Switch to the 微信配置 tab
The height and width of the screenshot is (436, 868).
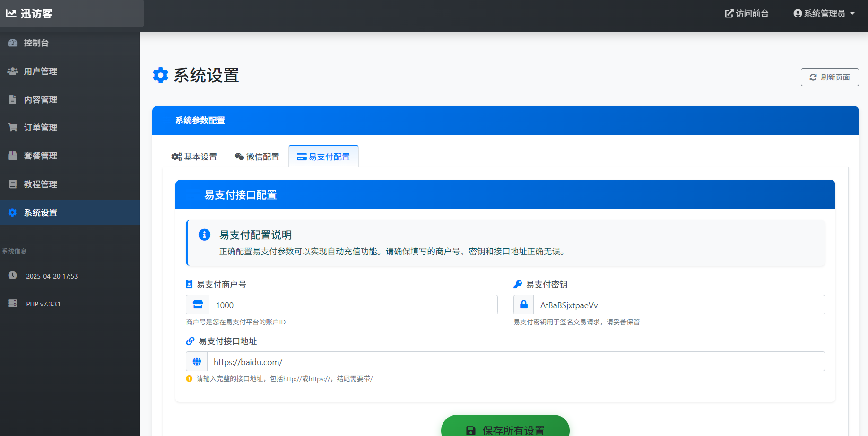tap(257, 157)
